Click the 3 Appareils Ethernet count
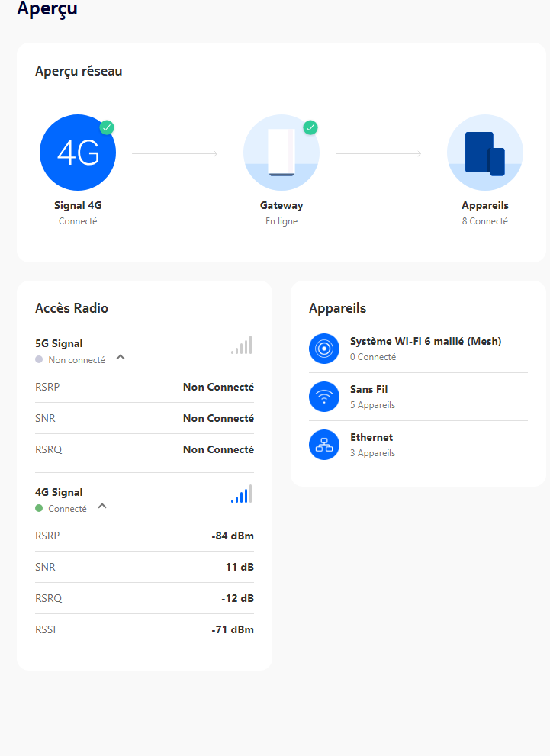 [372, 453]
